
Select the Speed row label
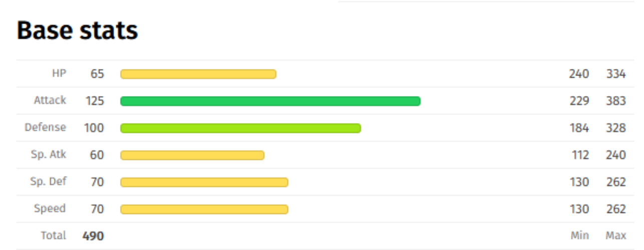tap(50, 208)
